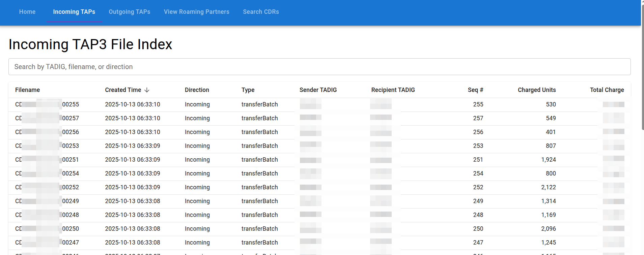Viewport: 644px width, 255px height.
Task: Switch to the Outgoing TAPs tab
Action: 130,12
